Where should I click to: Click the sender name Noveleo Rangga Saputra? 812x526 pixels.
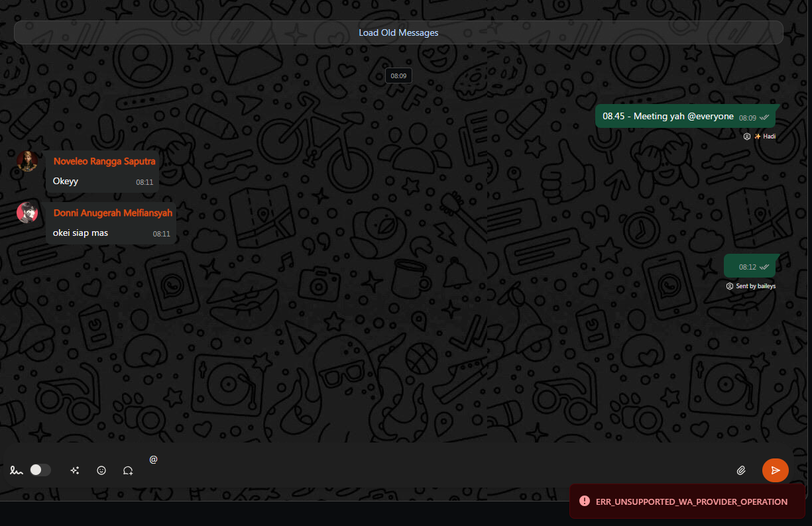[105, 161]
